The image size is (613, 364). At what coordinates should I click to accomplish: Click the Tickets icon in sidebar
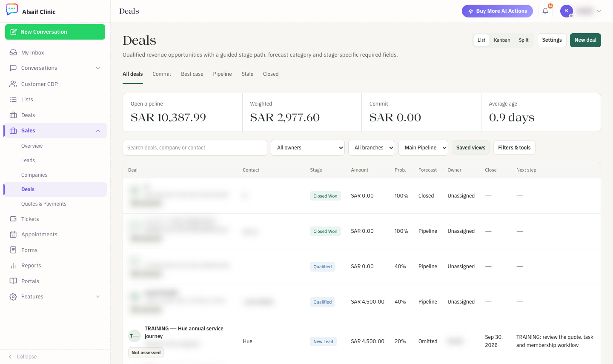click(13, 219)
